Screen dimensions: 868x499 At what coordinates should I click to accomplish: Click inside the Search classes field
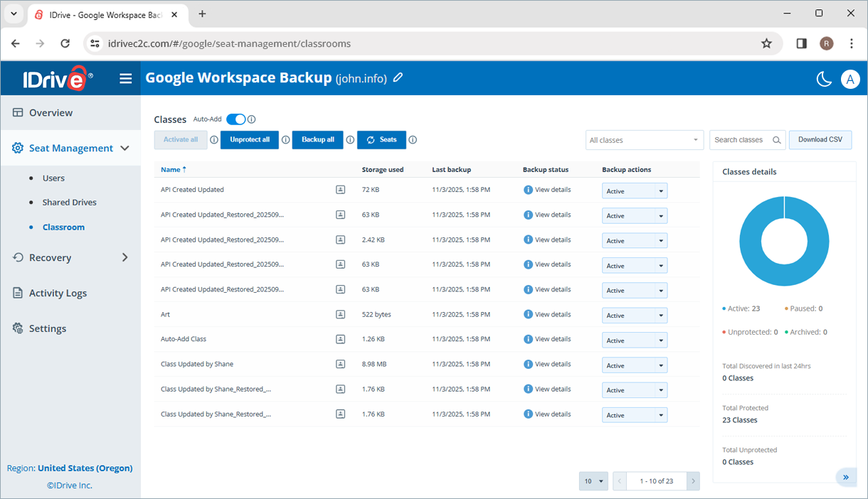pyautogui.click(x=740, y=139)
